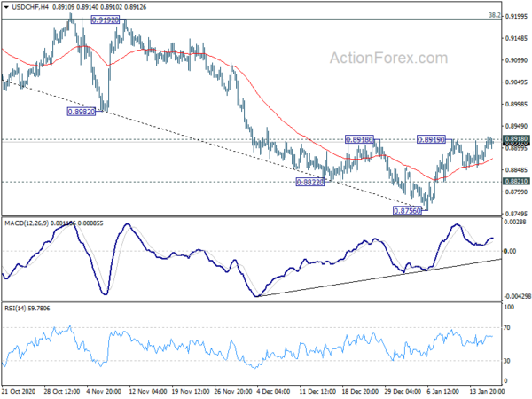
Task: Click the 6 Jan 12:00 date label
Action: coord(442,391)
